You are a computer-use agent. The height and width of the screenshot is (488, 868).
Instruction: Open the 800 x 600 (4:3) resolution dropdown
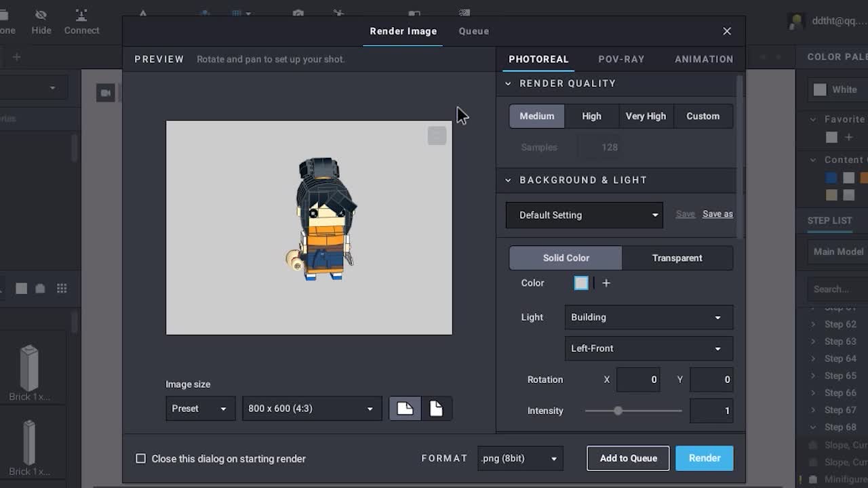(x=312, y=409)
